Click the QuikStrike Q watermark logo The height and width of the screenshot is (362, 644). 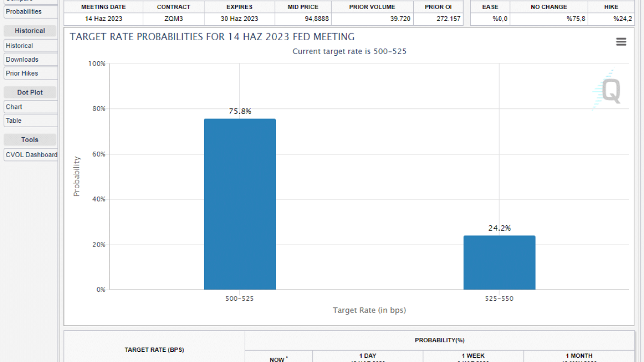tap(610, 91)
